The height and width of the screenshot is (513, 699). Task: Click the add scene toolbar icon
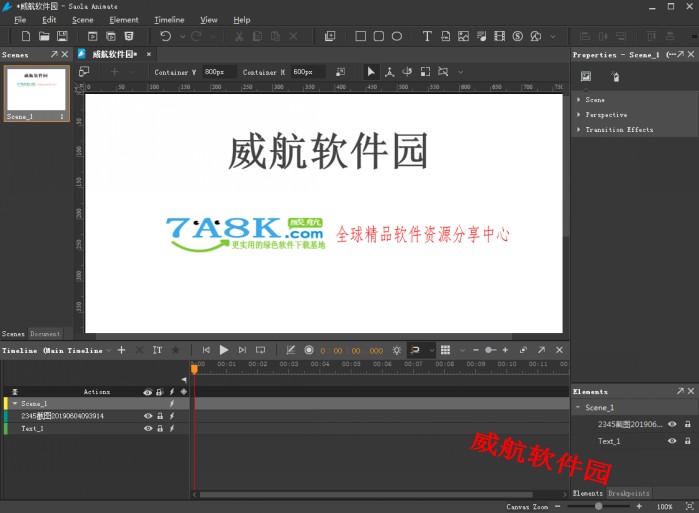[330, 36]
